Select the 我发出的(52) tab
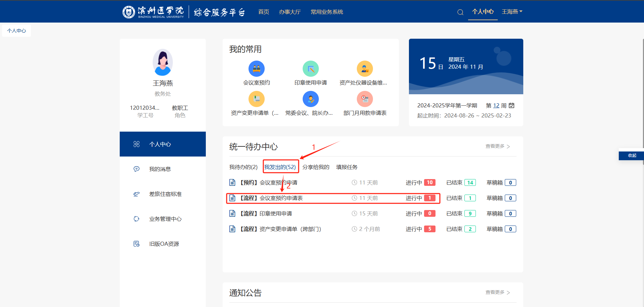Image resolution: width=644 pixels, height=307 pixels. 280,167
